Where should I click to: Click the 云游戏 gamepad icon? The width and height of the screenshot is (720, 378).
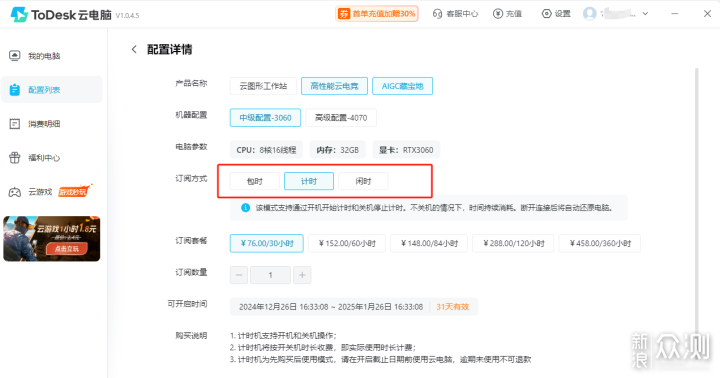(15, 192)
